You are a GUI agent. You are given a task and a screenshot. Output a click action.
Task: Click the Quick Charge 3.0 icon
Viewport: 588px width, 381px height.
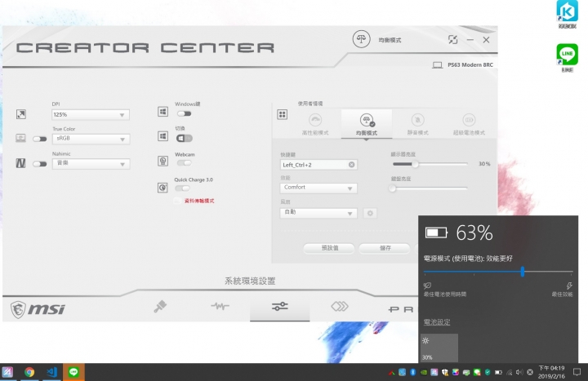click(163, 188)
